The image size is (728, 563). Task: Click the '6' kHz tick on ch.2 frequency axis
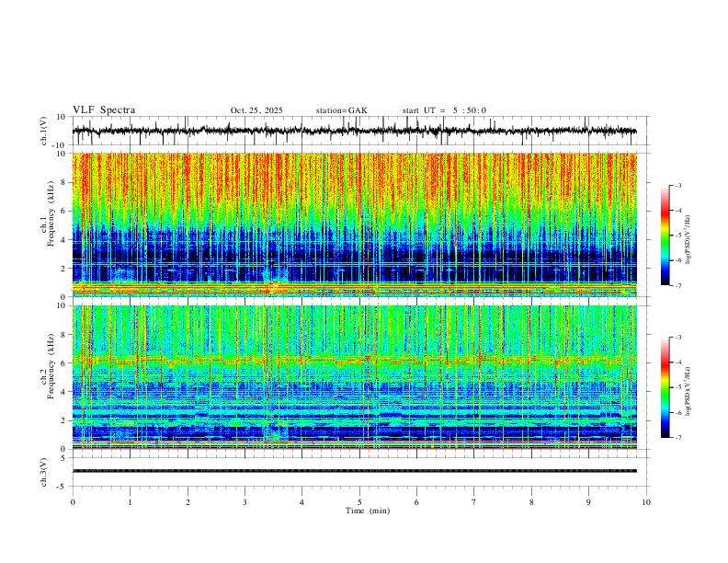click(64, 363)
